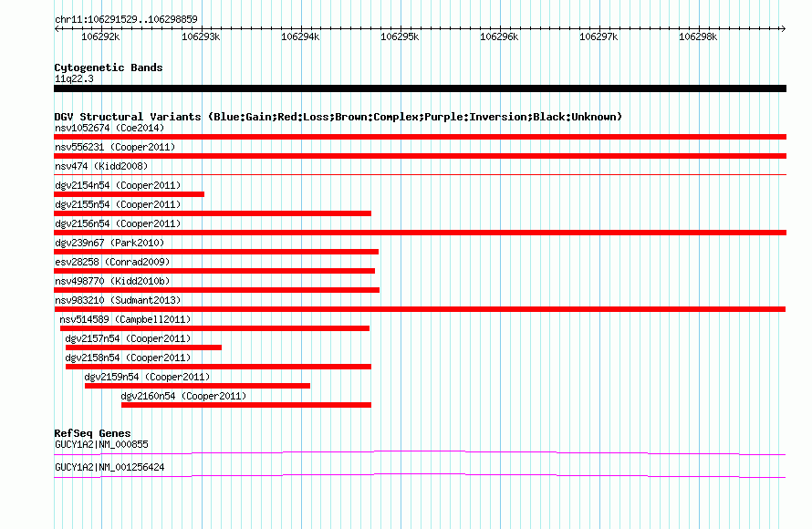The height and width of the screenshot is (529, 812).
Task: Open the nsv474 (Kidd2008) variant label
Action: coord(101,166)
